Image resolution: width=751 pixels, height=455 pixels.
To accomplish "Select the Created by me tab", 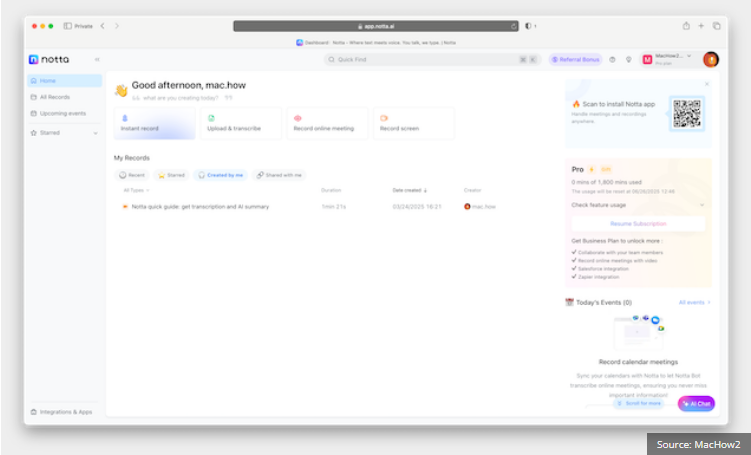I will click(x=221, y=175).
